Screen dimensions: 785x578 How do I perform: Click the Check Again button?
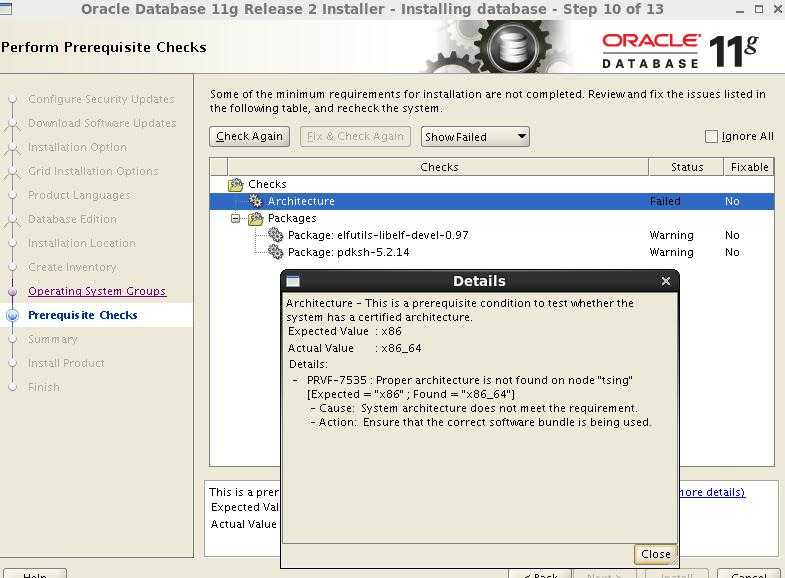(249, 137)
